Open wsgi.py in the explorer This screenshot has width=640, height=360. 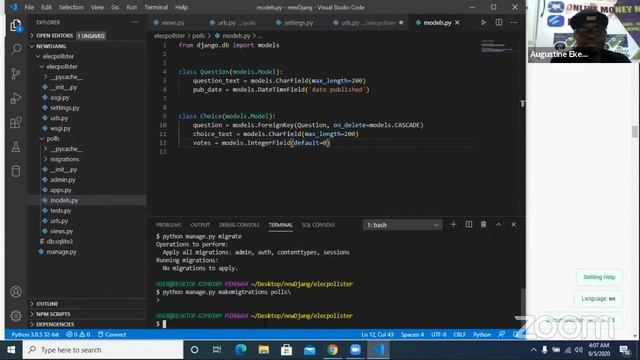tap(60, 129)
